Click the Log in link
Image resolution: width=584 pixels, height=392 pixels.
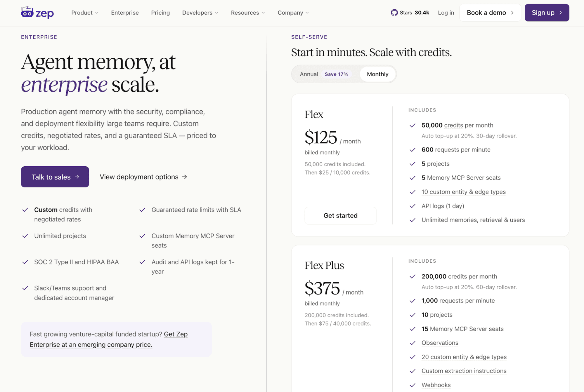tap(446, 13)
